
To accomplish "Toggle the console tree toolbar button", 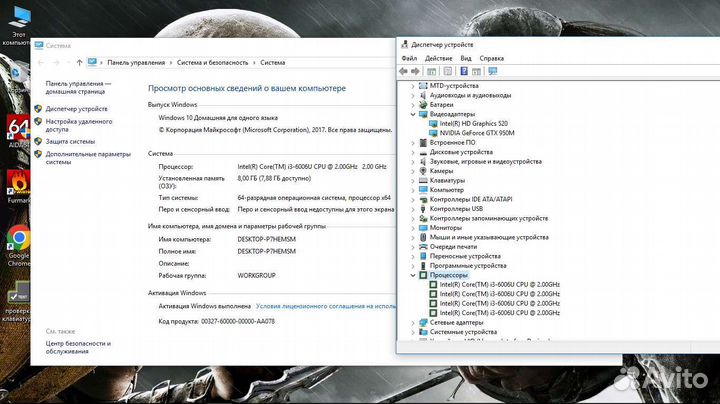I will 432,71.
